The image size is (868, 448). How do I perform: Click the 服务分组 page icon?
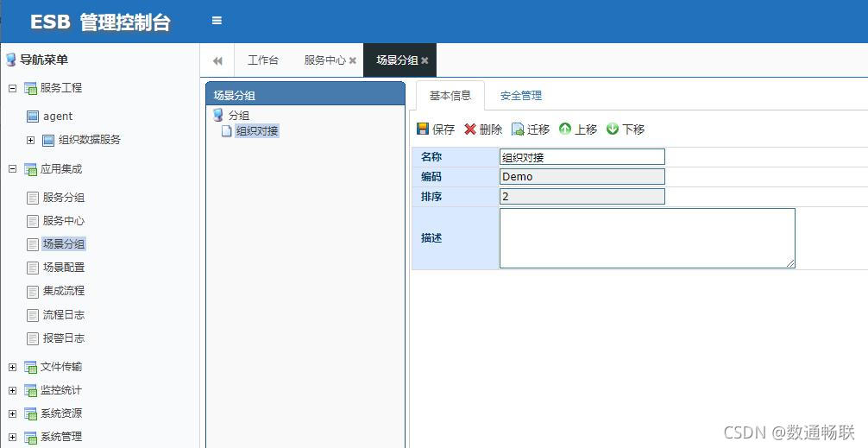[33, 198]
